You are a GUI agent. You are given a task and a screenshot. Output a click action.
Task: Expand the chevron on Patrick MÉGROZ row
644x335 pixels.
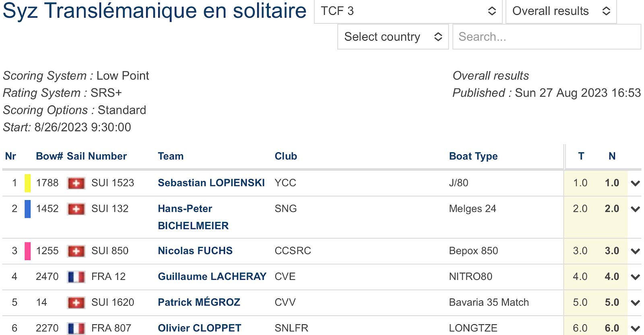(x=636, y=303)
